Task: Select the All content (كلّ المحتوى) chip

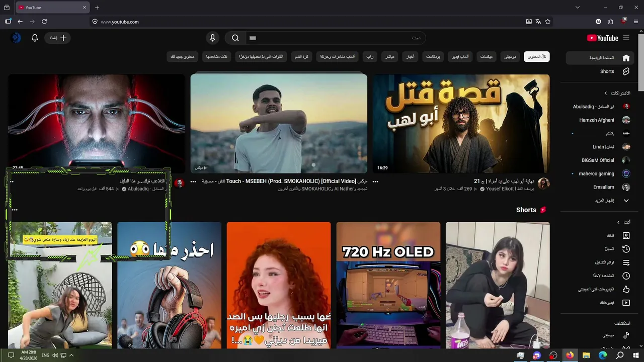Action: tap(537, 57)
